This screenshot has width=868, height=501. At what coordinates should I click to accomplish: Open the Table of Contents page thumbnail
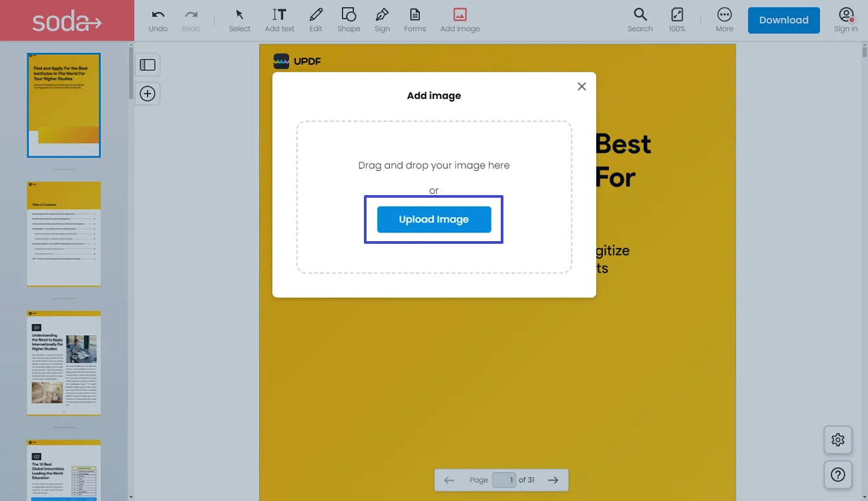pyautogui.click(x=64, y=234)
